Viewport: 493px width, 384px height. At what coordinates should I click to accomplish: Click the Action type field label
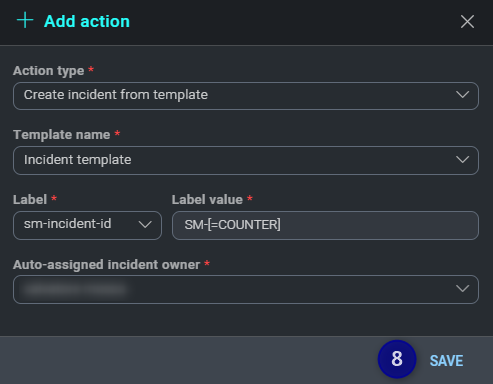[x=48, y=71]
